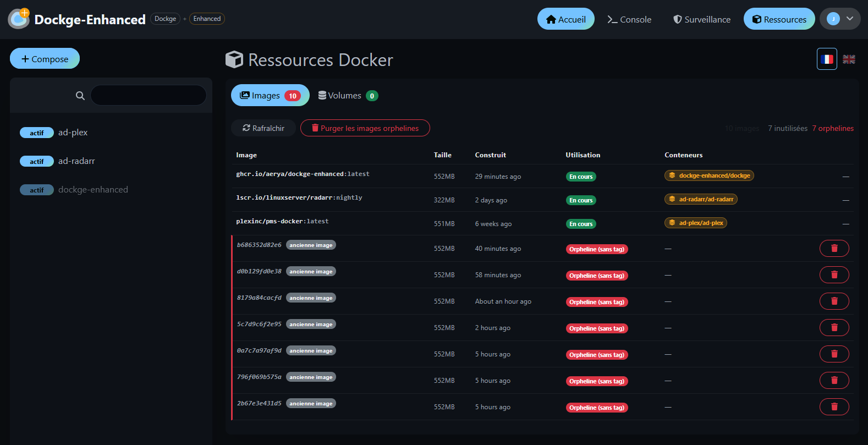Delete image 796f069b575a with trash icon

coord(834,381)
